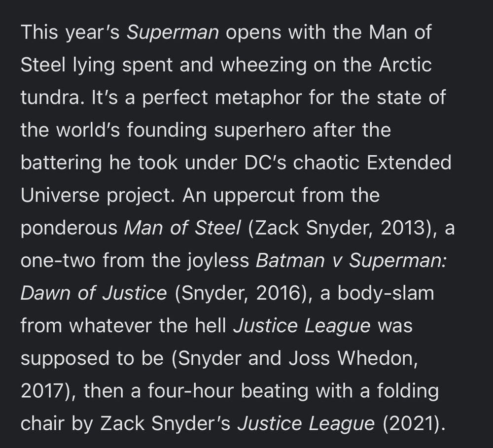Click the word four-hour

click(190, 391)
